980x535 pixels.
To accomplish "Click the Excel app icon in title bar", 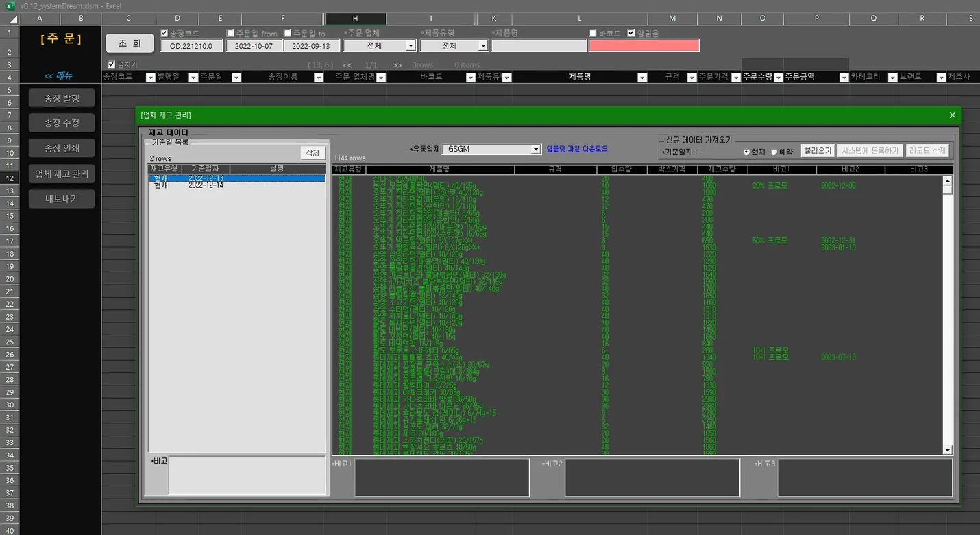I will (x=9, y=5).
